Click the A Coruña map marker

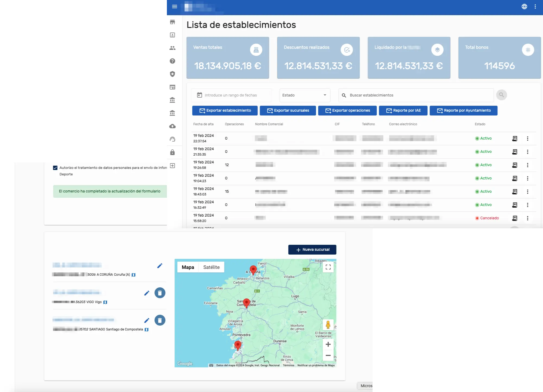[x=253, y=270]
